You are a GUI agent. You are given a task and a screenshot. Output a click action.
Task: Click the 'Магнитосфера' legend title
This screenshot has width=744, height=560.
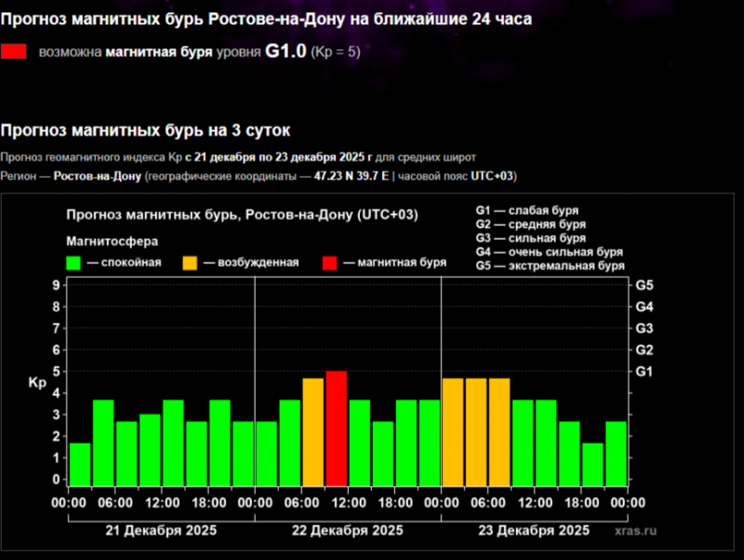(106, 241)
